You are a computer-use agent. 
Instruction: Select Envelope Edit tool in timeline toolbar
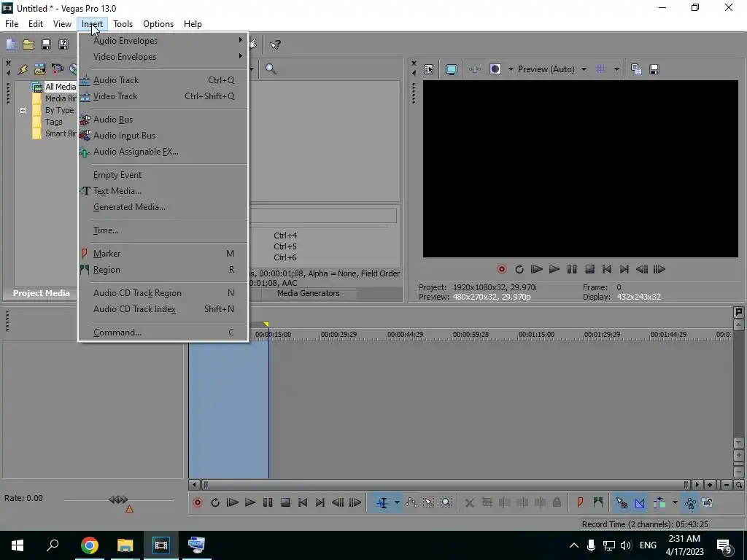click(411, 502)
